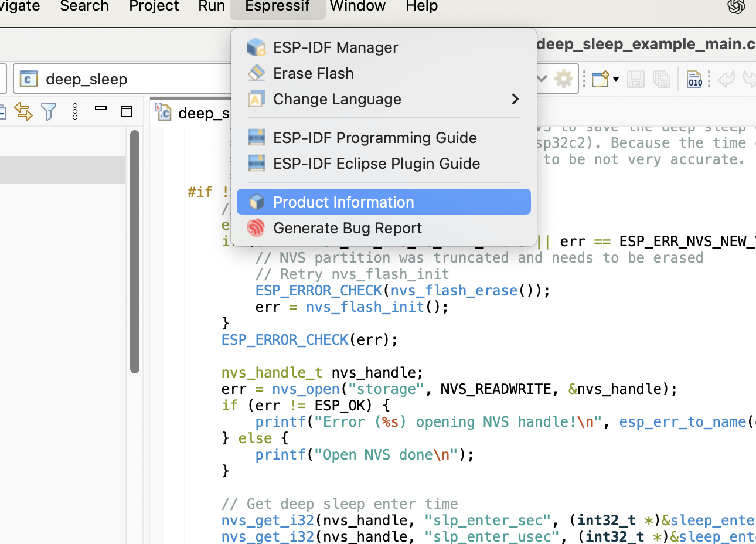This screenshot has width=756, height=544.
Task: Minimize the left side panel
Action: [x=101, y=108]
